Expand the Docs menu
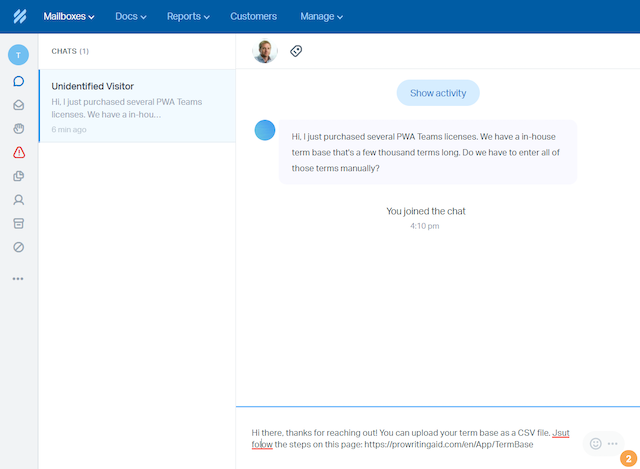 click(131, 16)
